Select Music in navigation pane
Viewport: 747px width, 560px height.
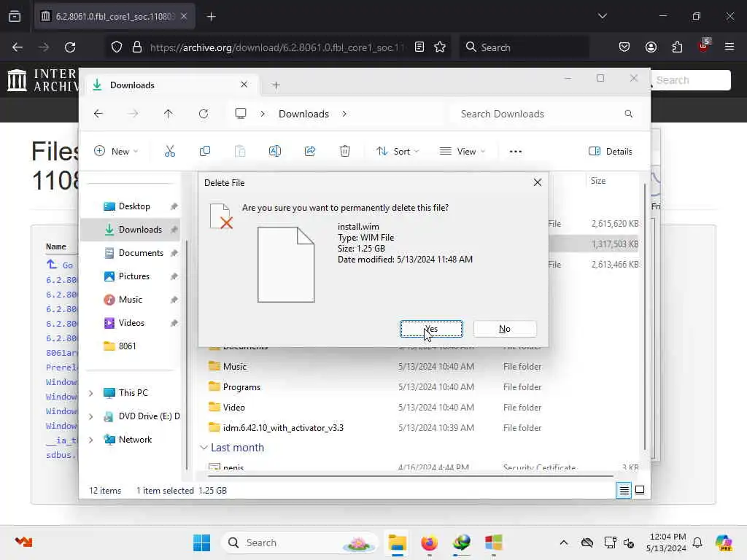(x=131, y=300)
